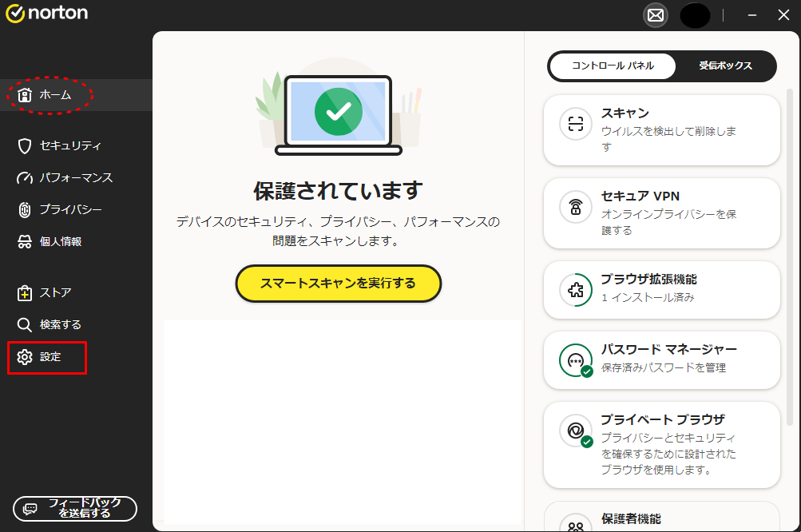Click the black account avatar circle

pos(695,15)
